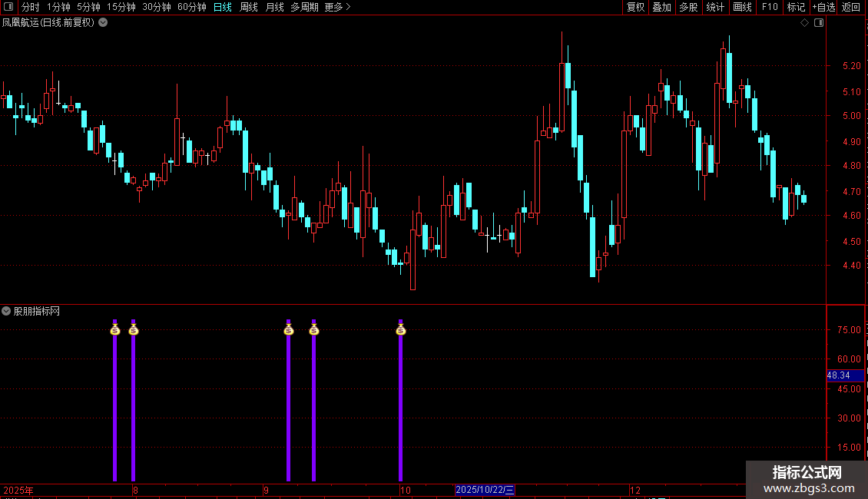Select the 30分钟 period
The width and height of the screenshot is (868, 499).
(157, 7)
